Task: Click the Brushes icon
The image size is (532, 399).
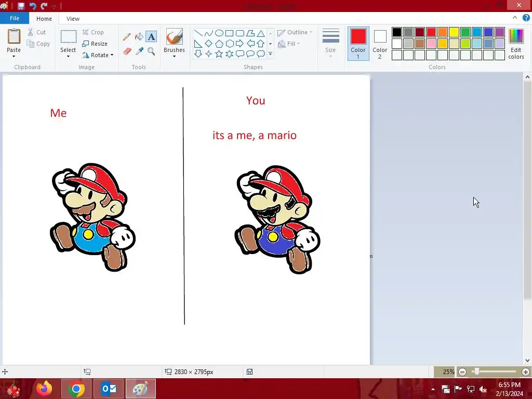Action: tap(175, 37)
